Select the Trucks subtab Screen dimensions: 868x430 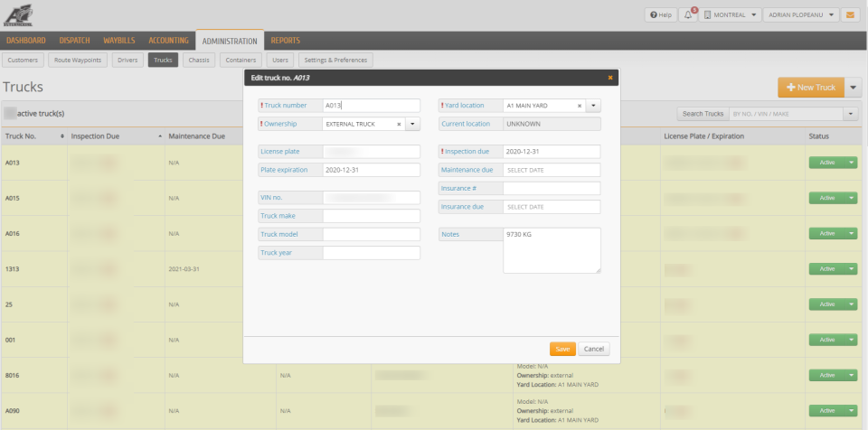(x=164, y=60)
